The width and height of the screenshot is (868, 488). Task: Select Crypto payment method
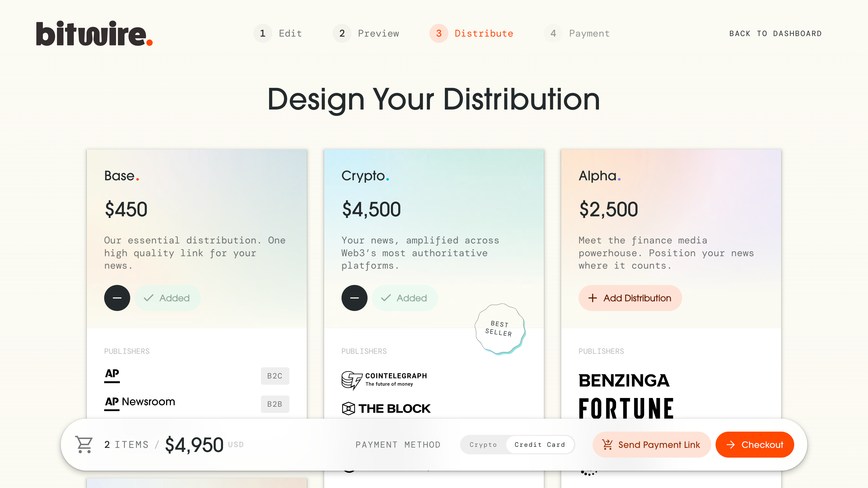click(483, 445)
